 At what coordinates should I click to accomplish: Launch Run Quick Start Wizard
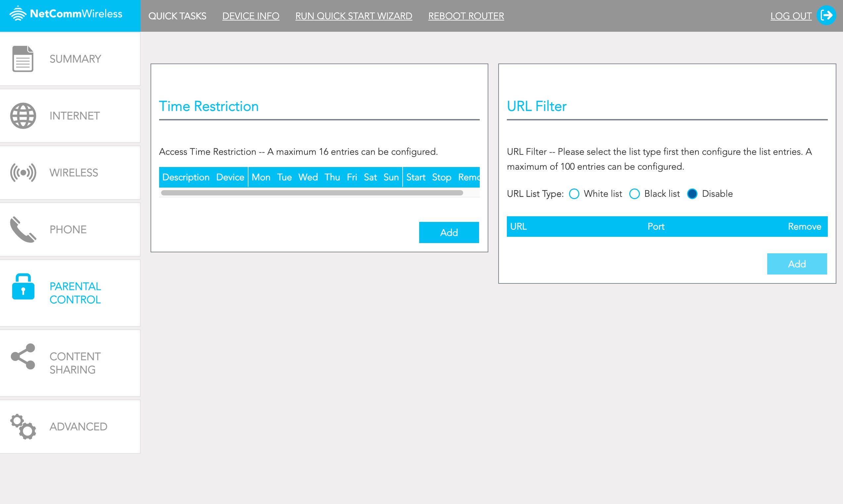(x=354, y=16)
